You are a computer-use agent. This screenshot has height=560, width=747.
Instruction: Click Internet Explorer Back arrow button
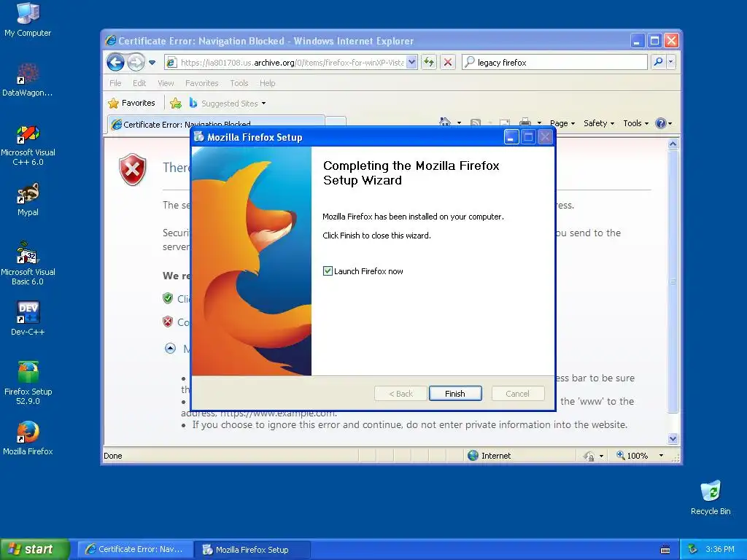(x=115, y=63)
